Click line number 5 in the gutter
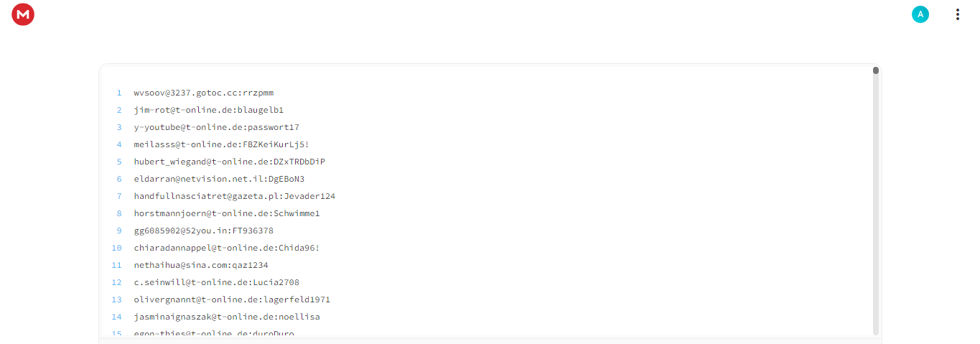Viewport: 980px width, 344px height. (119, 162)
